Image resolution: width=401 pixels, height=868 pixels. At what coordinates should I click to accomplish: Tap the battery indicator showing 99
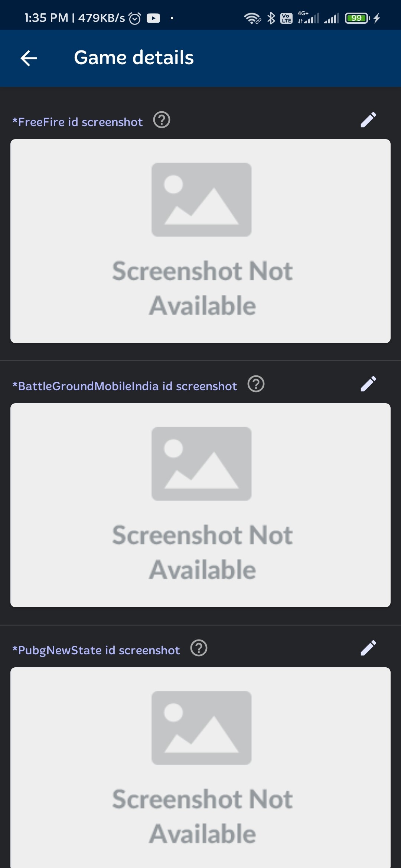pos(357,18)
